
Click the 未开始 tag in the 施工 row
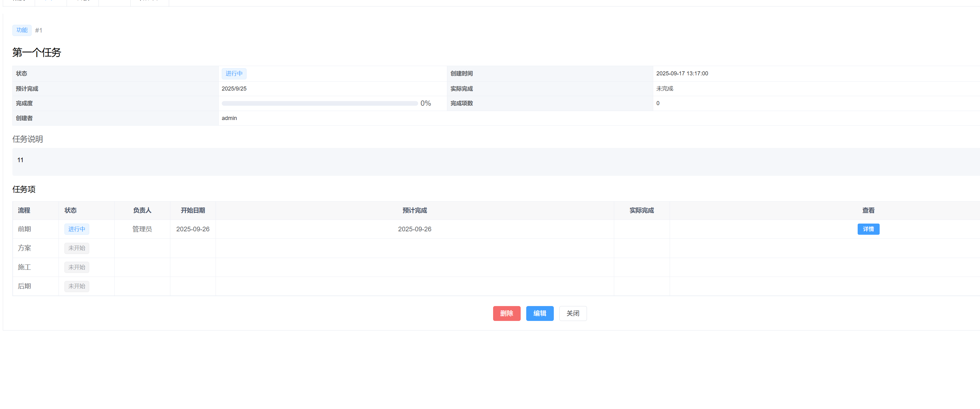77,267
